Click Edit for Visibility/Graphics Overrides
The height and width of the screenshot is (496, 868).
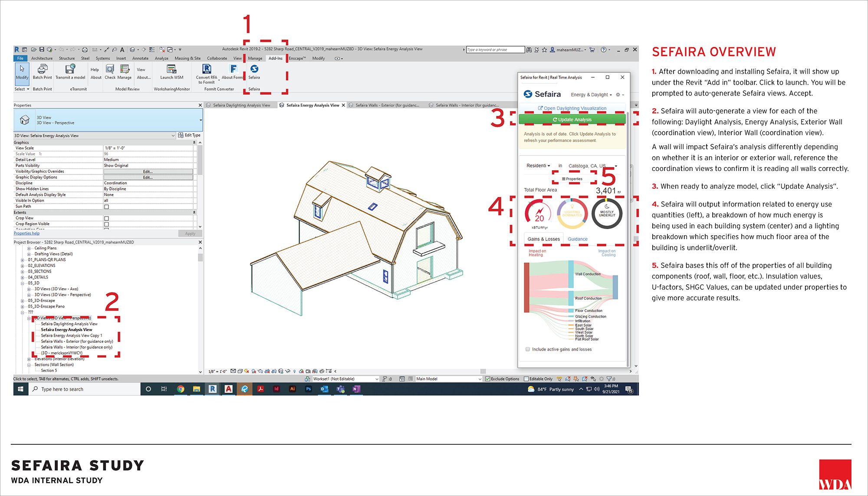pyautogui.click(x=148, y=171)
